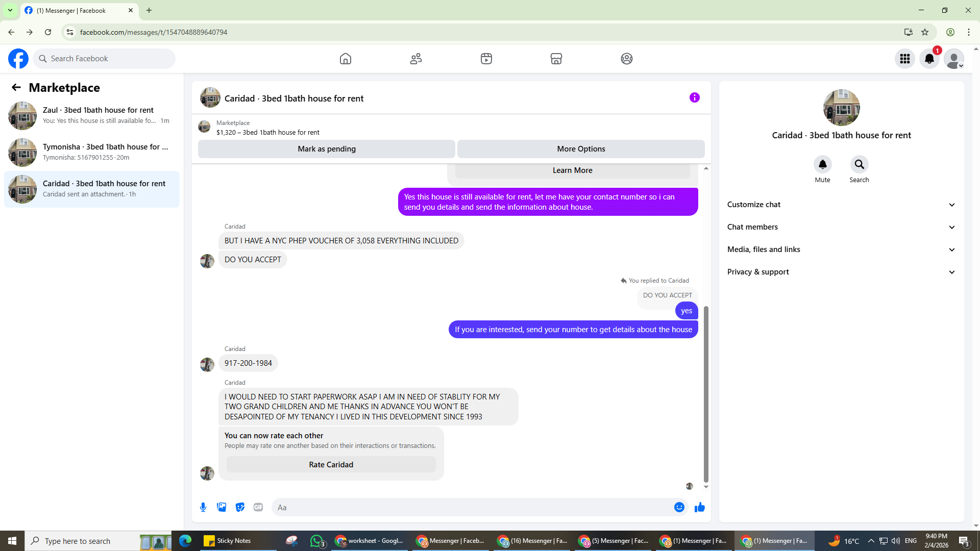Open the emoji picker in message box

click(679, 507)
